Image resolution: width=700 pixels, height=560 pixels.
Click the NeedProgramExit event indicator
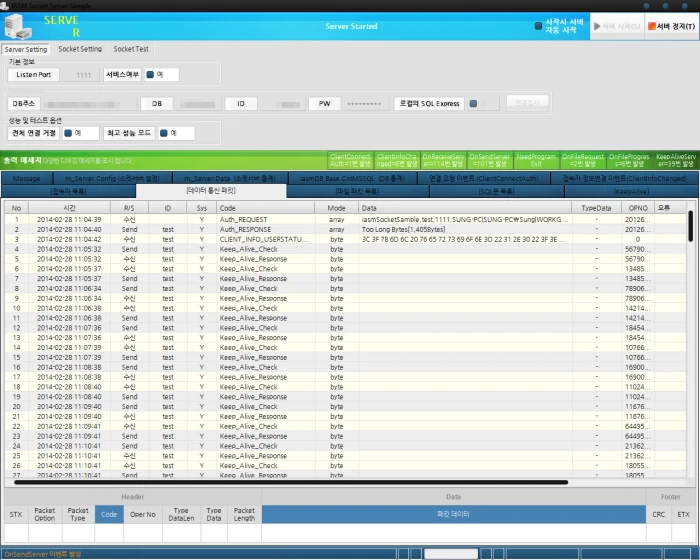(536, 160)
